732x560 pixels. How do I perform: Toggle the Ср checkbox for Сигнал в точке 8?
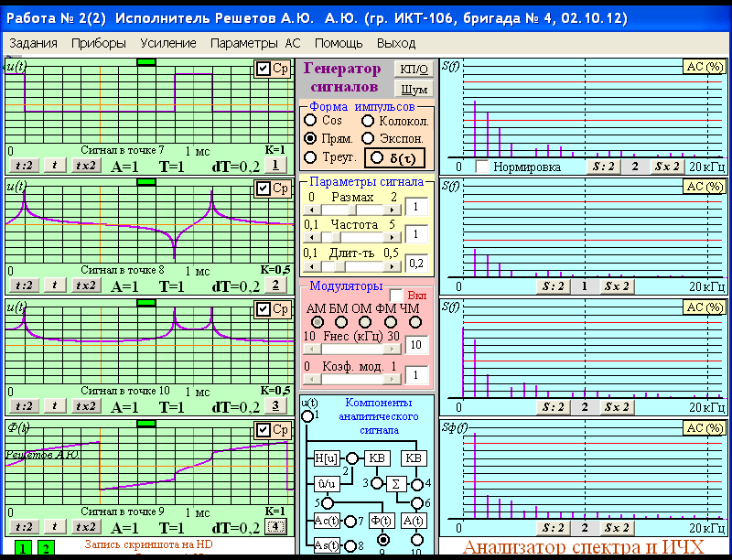point(264,188)
